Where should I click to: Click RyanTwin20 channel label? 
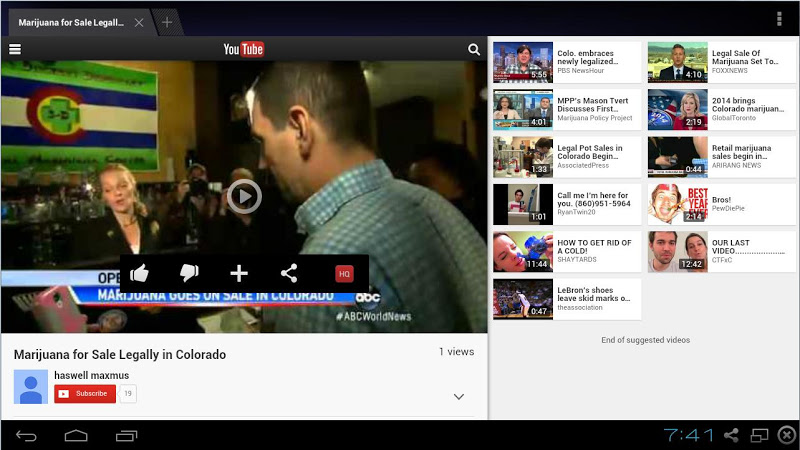point(576,212)
